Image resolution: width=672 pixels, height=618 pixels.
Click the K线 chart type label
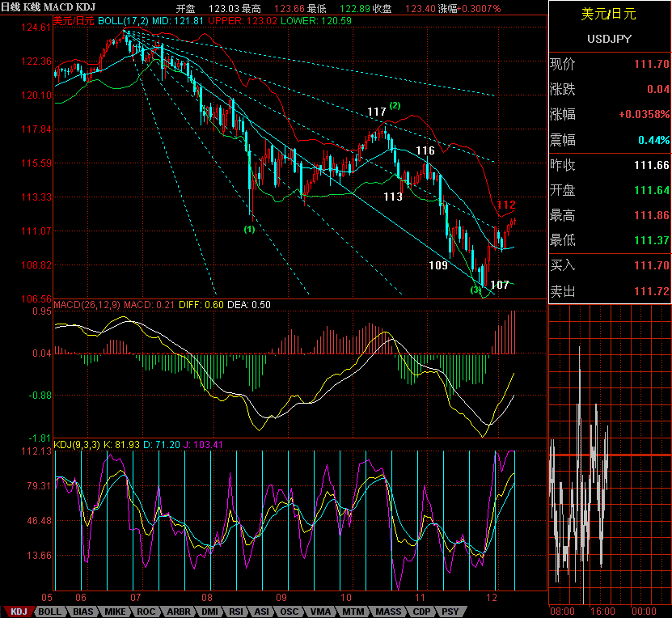[32, 7]
